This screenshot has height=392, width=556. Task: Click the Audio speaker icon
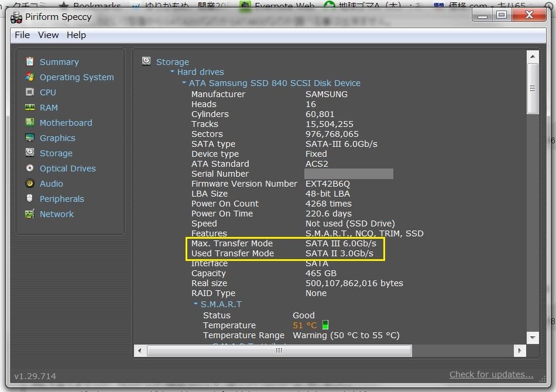click(x=30, y=183)
